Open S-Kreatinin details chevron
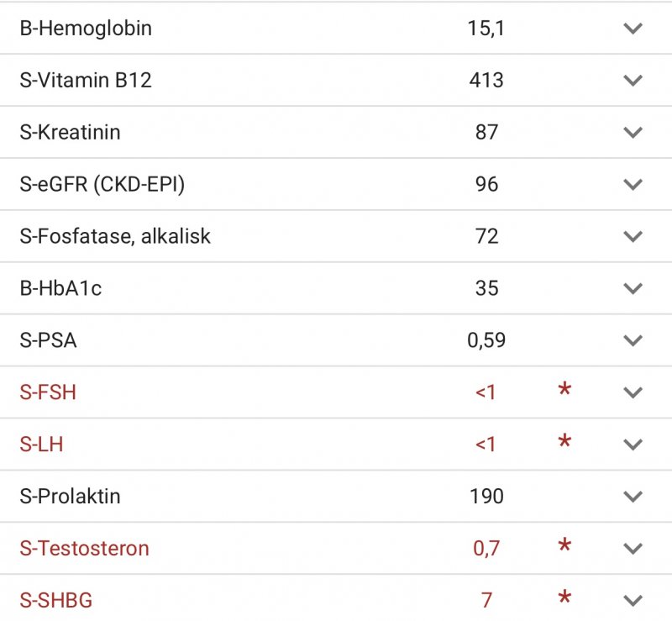Viewport: 672px width, 621px height. pos(633,132)
